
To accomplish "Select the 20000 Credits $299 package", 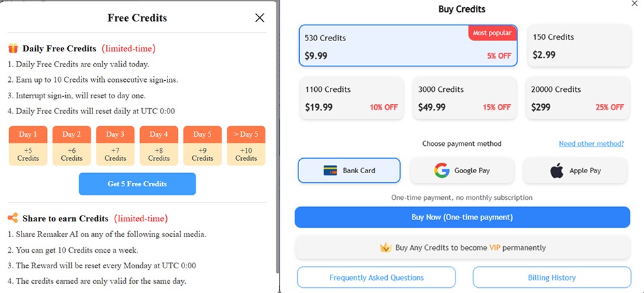I will coord(578,98).
